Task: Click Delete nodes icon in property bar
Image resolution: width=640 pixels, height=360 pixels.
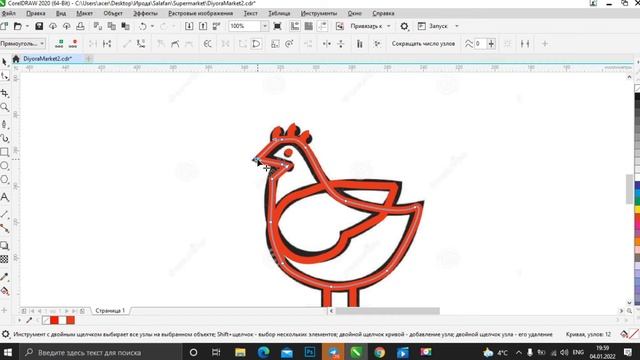Action: [x=73, y=44]
